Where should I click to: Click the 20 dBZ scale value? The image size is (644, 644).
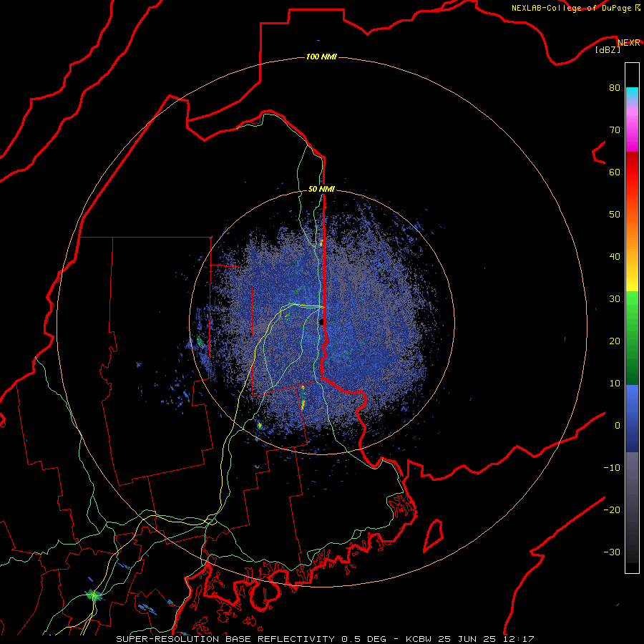pyautogui.click(x=615, y=341)
